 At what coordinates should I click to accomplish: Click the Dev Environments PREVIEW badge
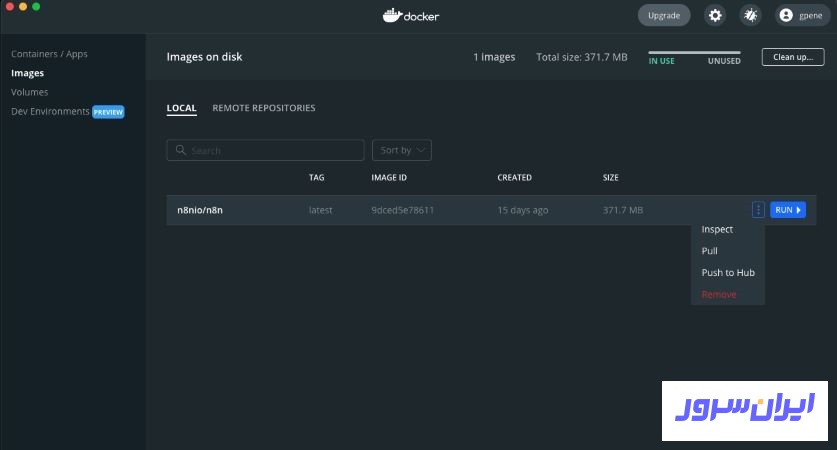(108, 112)
